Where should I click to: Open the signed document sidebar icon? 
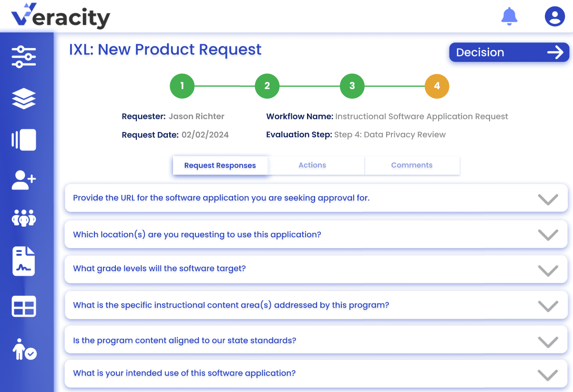point(24,261)
